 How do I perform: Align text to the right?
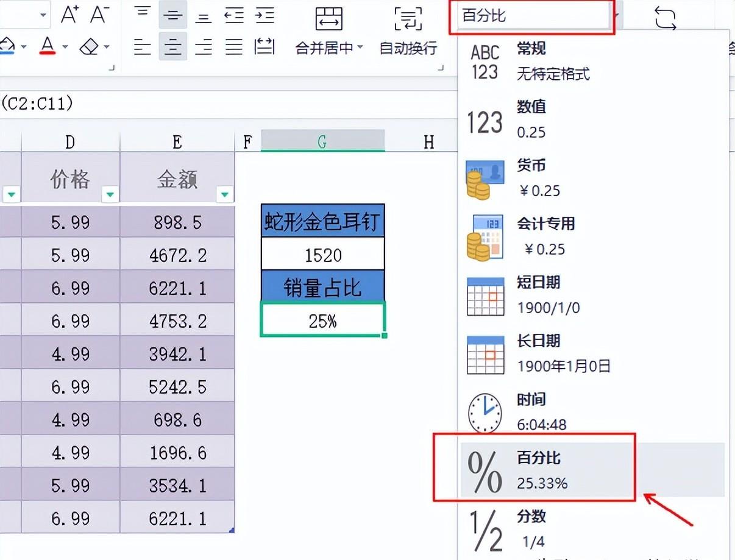[204, 46]
